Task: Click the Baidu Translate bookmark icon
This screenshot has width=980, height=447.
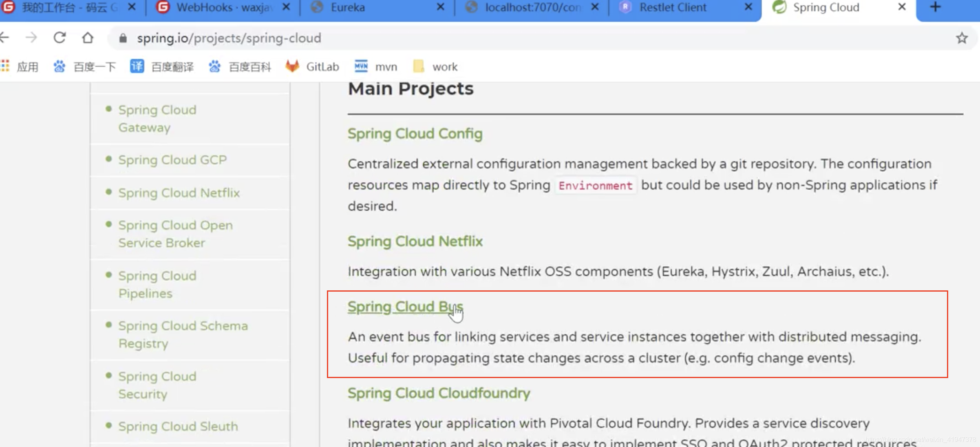Action: 136,66
